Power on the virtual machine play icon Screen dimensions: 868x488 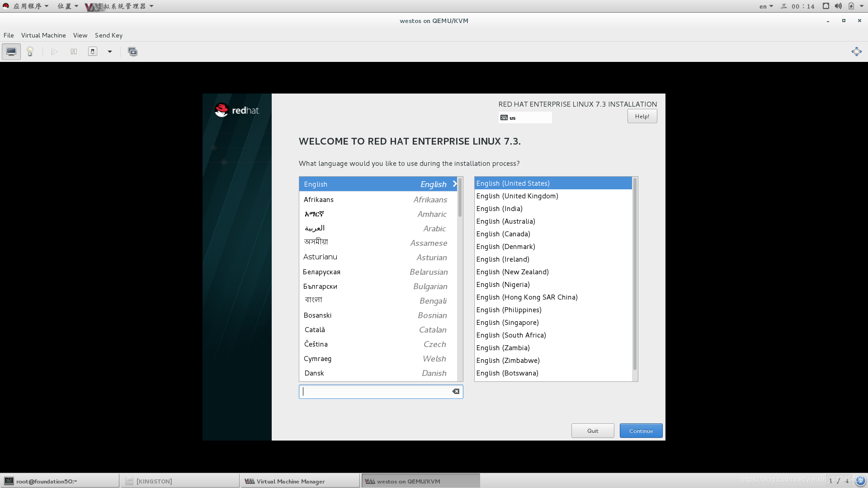click(x=54, y=52)
